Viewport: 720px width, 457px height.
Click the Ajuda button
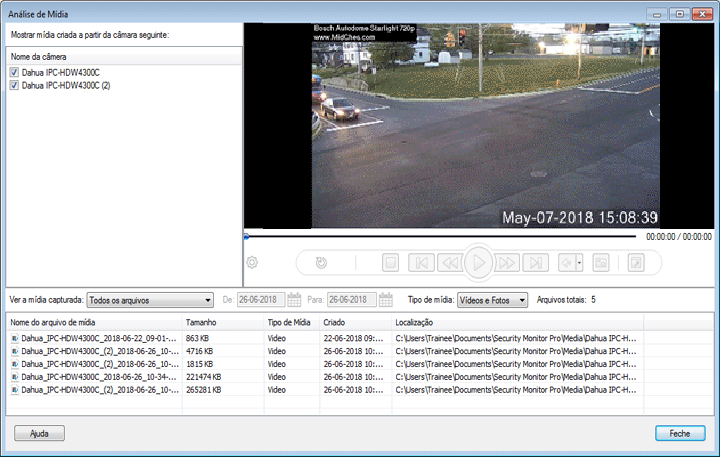click(x=40, y=434)
